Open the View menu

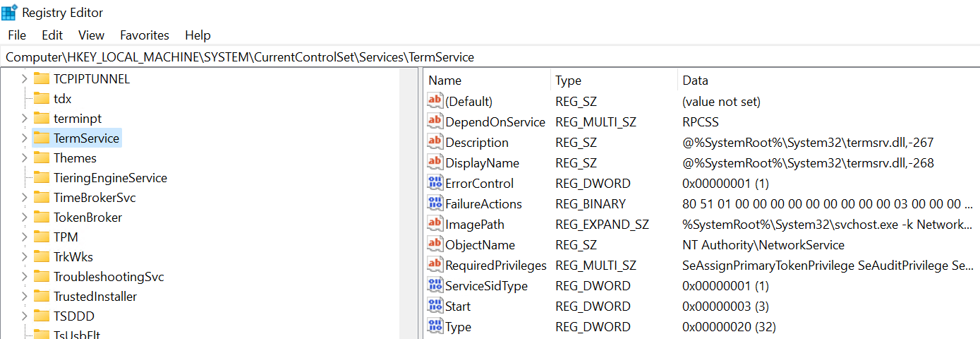[91, 35]
